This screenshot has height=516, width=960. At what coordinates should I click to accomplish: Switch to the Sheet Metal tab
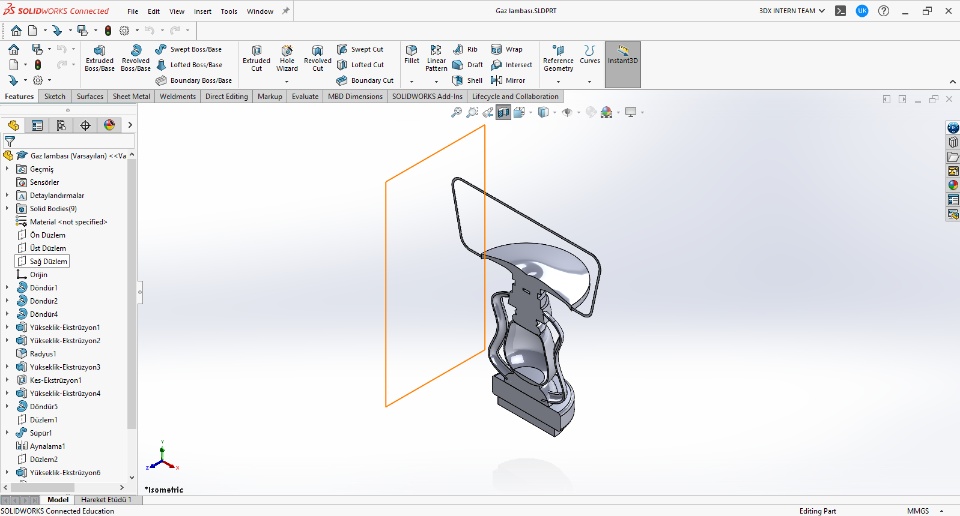click(x=131, y=97)
